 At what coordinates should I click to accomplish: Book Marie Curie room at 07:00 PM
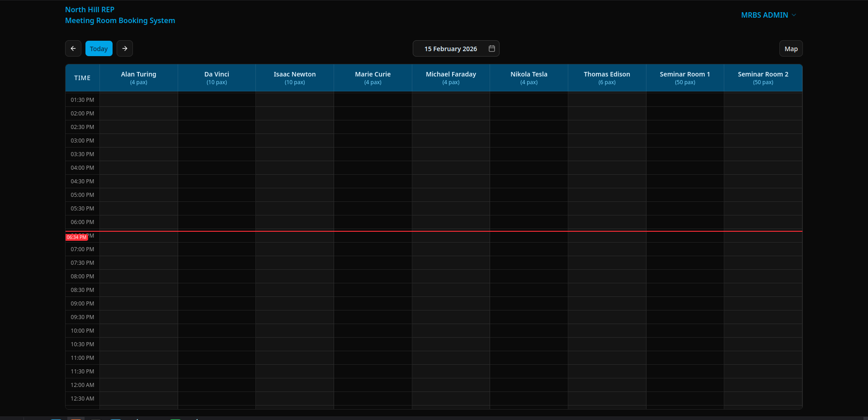pyautogui.click(x=373, y=249)
